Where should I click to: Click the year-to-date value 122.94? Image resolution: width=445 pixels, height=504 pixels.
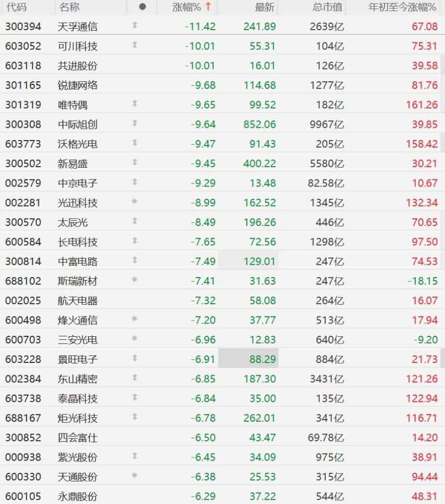point(422,399)
